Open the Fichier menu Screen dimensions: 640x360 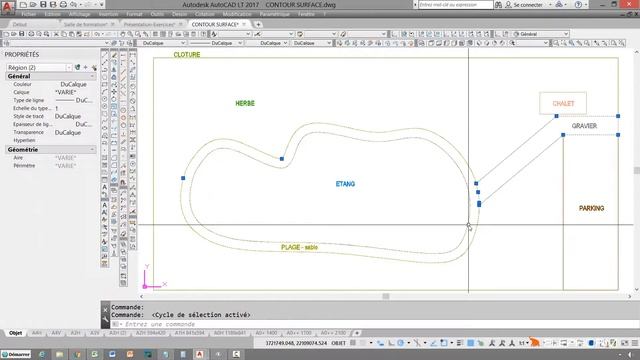point(29,14)
